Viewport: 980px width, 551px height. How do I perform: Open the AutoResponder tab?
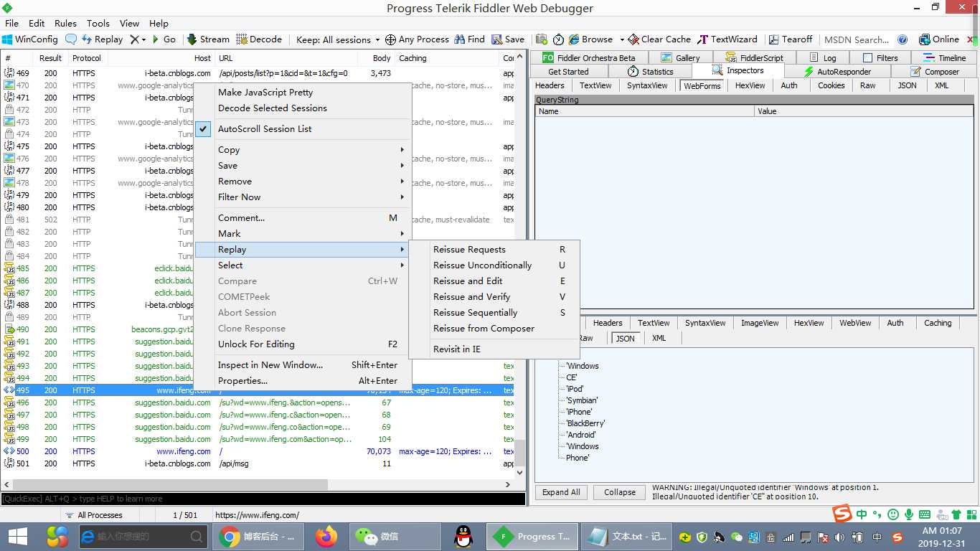[837, 72]
